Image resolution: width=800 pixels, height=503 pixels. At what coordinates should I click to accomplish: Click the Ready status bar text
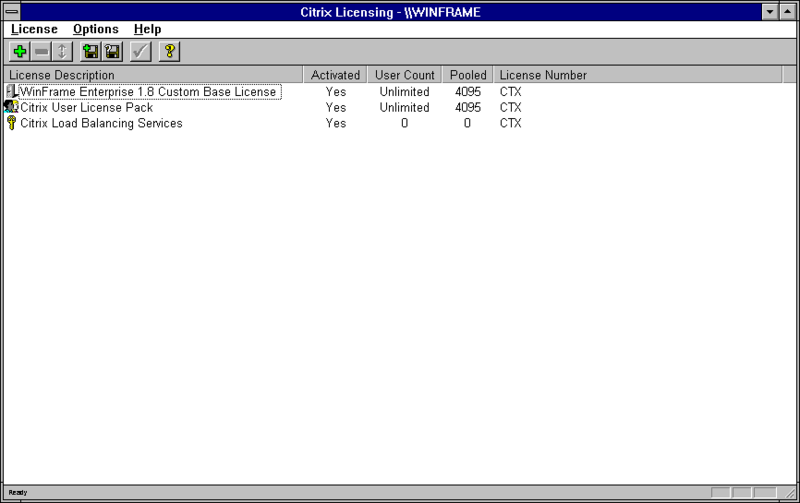click(x=18, y=492)
